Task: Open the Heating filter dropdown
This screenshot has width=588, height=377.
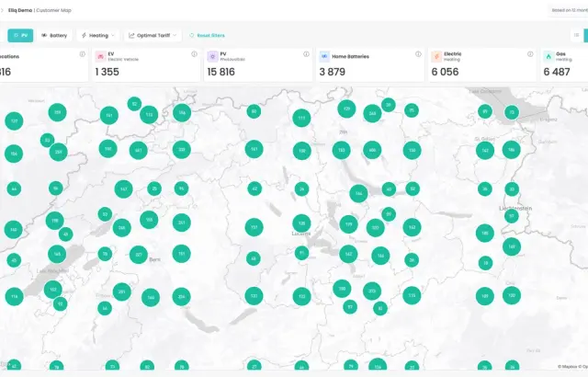Action: click(x=98, y=35)
